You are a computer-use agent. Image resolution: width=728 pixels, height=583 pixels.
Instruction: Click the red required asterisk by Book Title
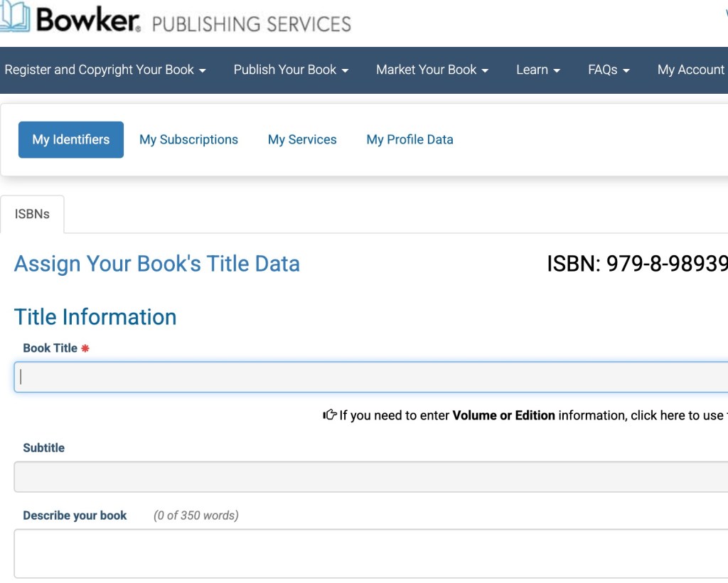point(85,348)
